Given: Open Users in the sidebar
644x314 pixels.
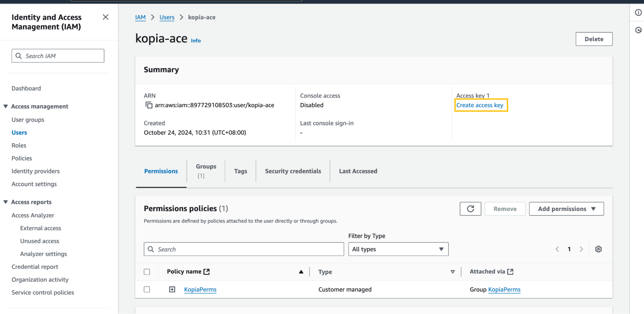Looking at the screenshot, I should coord(19,133).
